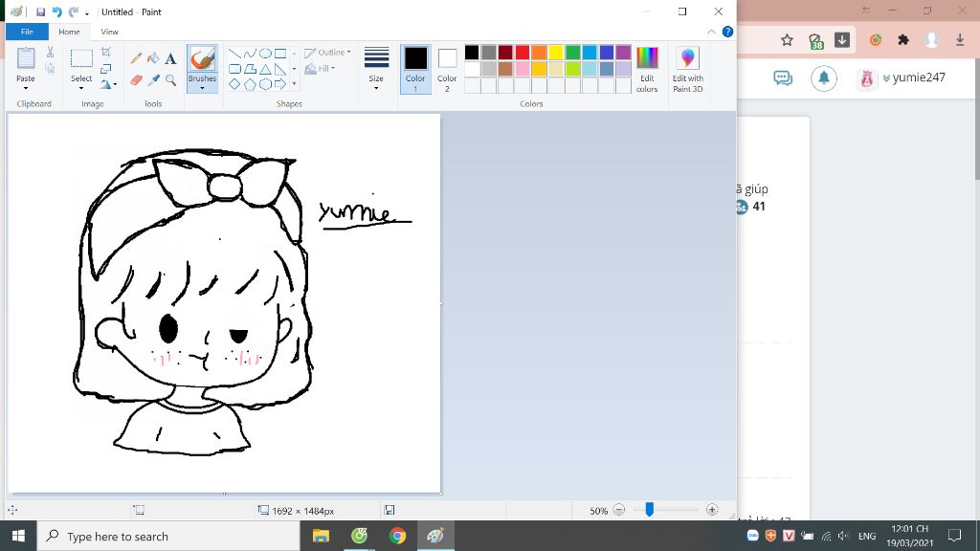Screen dimensions: 980x551
Task: Click the Brushes tool icon
Action: [202, 58]
